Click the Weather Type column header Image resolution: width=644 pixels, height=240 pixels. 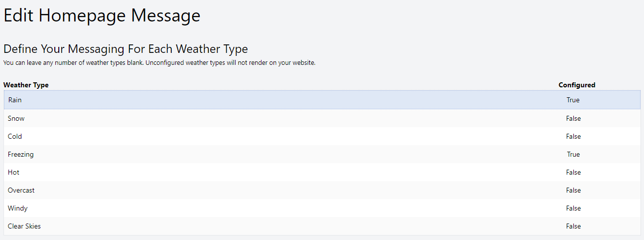[x=26, y=85]
